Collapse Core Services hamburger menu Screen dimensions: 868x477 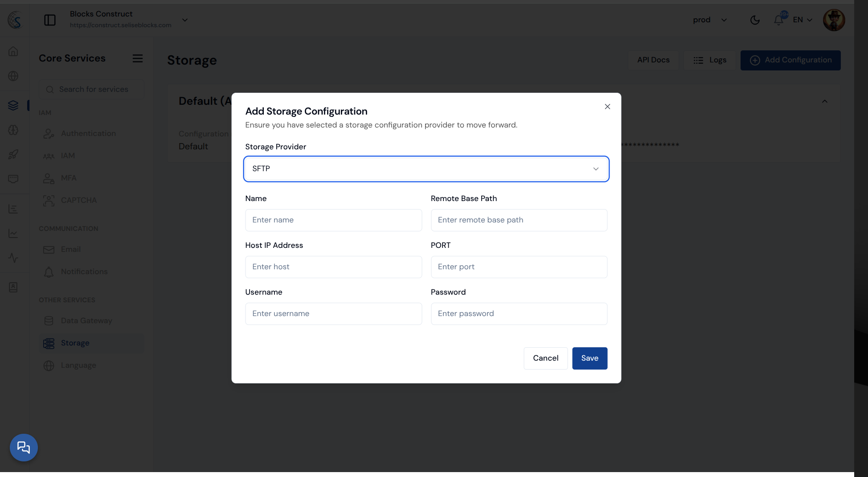tap(137, 58)
